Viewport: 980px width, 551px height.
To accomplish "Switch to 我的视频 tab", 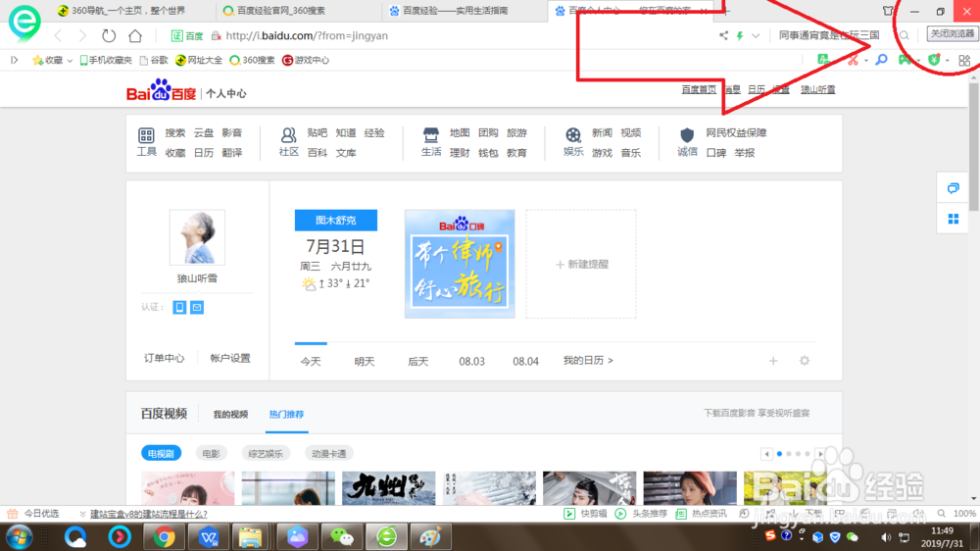I will coord(230,414).
